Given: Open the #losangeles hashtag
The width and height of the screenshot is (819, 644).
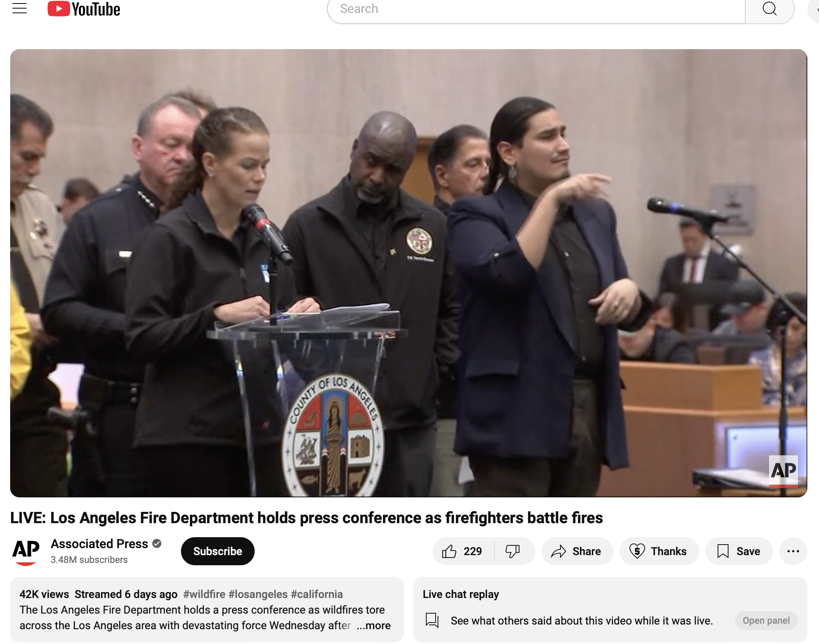Looking at the screenshot, I should (258, 594).
